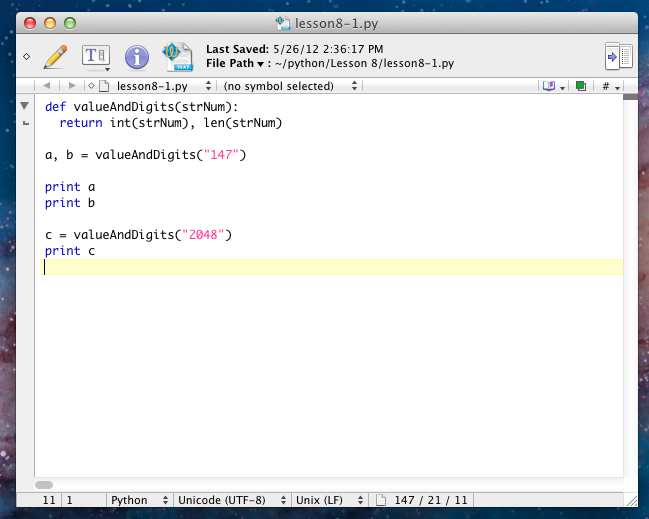
Task: Open the Text Options toolbar icon
Action: coord(96,57)
